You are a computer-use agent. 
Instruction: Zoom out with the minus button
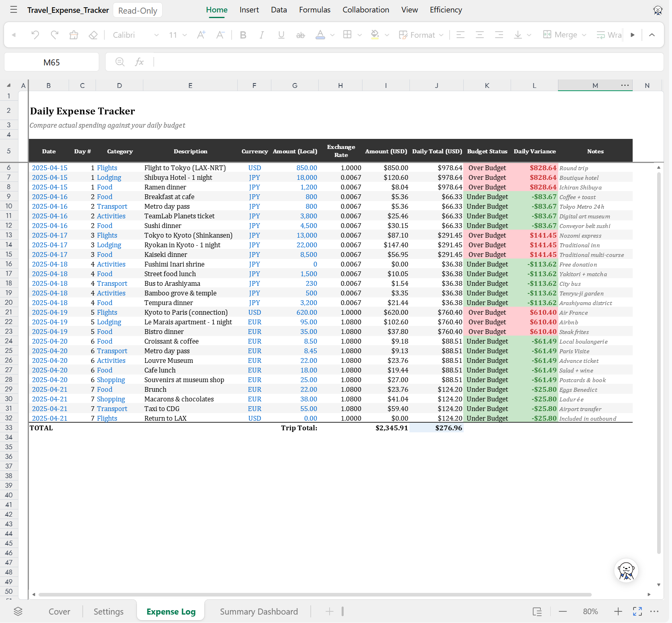[x=563, y=611]
